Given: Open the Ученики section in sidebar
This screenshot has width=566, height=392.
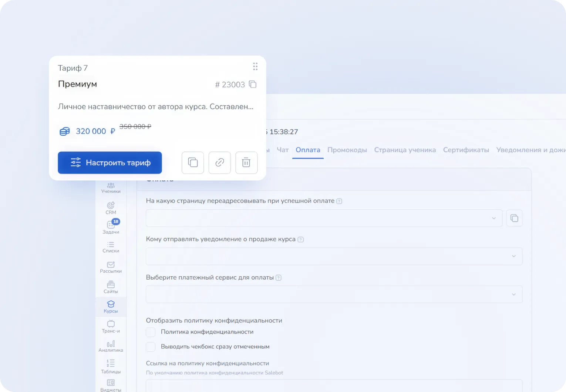Looking at the screenshot, I should (x=110, y=187).
